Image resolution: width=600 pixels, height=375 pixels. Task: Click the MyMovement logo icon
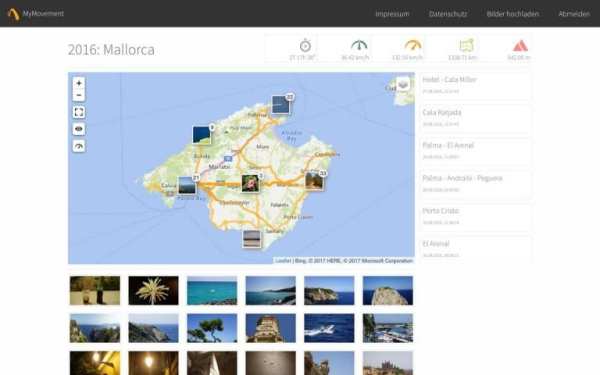(x=13, y=14)
